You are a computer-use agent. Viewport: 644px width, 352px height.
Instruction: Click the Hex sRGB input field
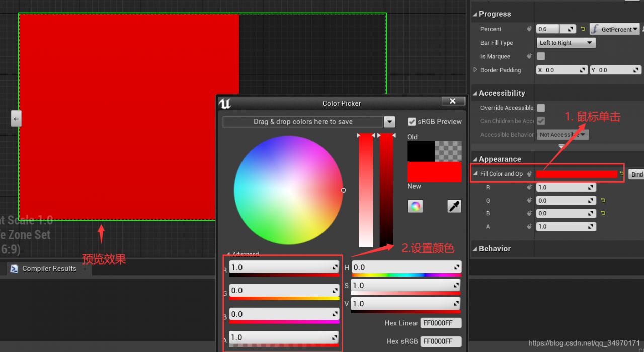tap(441, 341)
